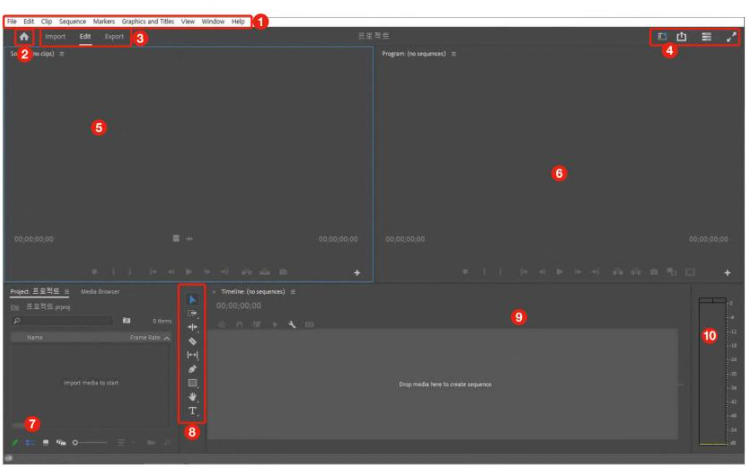Click the Export Frame camera in Source monitor
The image size is (756, 467).
point(283,272)
